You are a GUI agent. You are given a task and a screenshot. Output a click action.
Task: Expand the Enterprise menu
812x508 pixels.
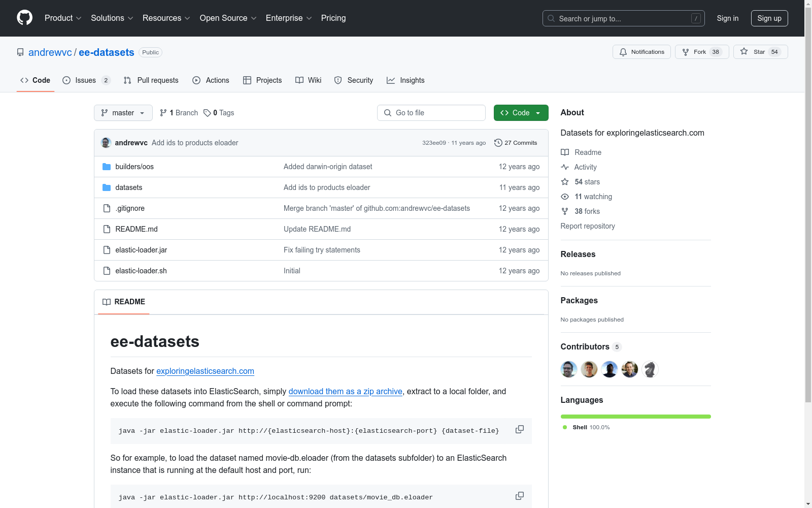(289, 18)
